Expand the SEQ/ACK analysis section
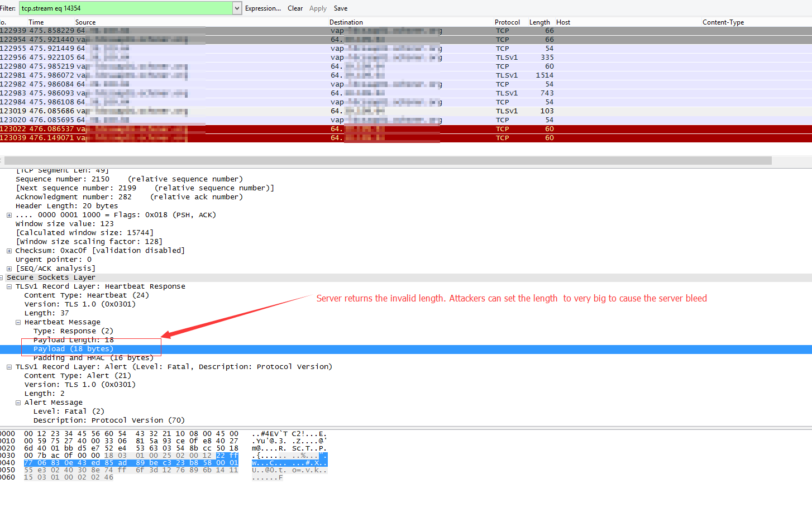This screenshot has height=517, width=812. coord(9,268)
